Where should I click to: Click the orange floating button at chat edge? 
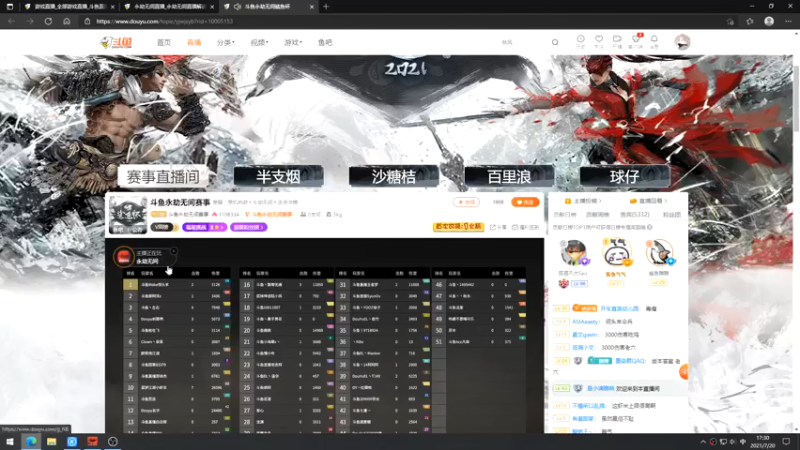click(684, 371)
